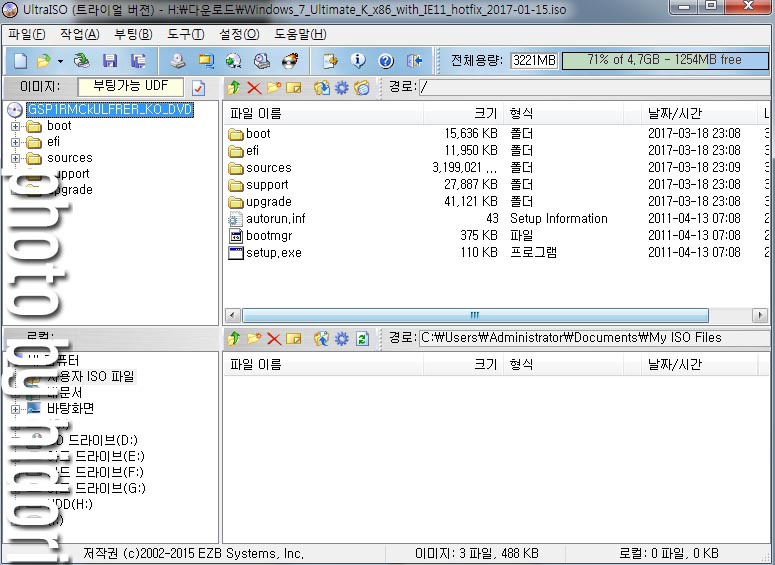Click gear icon in local pane toolbar
Viewport: 775px width, 565px height.
pyautogui.click(x=342, y=339)
